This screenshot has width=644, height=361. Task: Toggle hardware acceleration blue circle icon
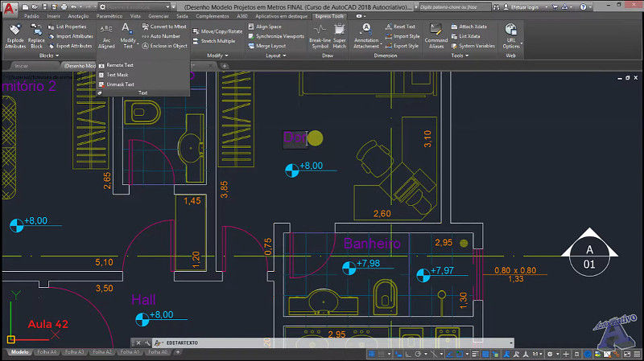click(588, 354)
